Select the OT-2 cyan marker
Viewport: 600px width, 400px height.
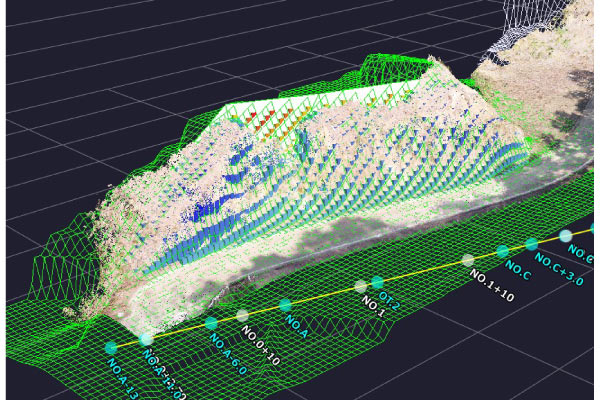[x=378, y=282]
